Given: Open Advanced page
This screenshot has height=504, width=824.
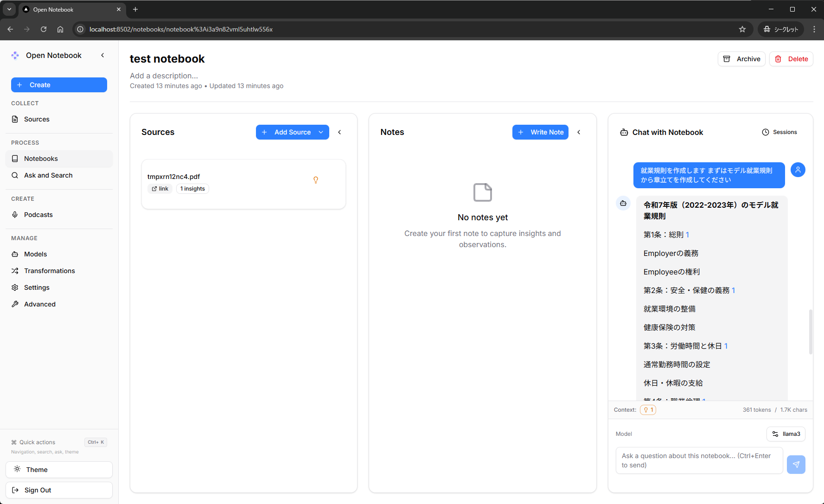Looking at the screenshot, I should (59, 304).
